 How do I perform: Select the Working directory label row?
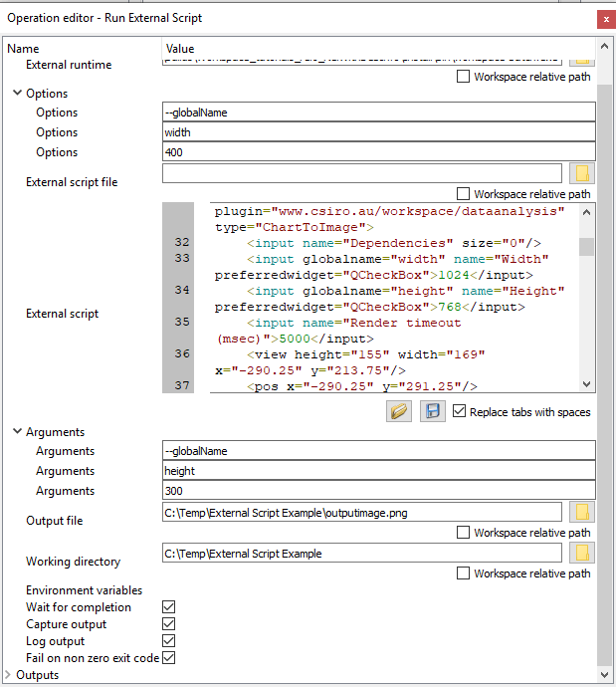(73, 562)
